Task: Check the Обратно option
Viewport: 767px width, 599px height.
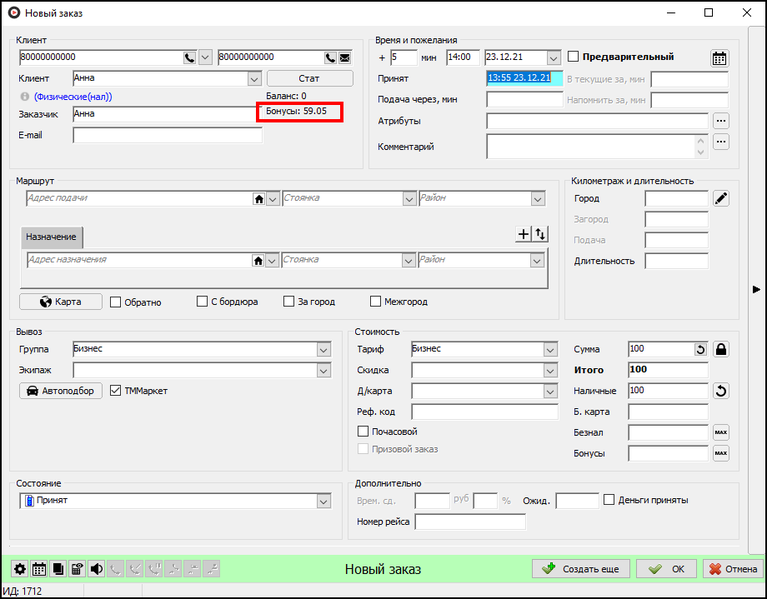Action: pos(116,302)
